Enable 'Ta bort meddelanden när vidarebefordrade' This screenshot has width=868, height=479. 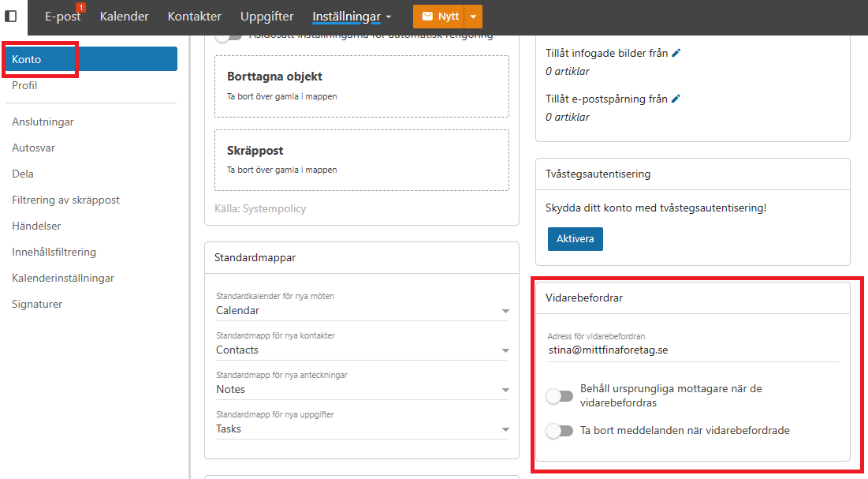[559, 431]
